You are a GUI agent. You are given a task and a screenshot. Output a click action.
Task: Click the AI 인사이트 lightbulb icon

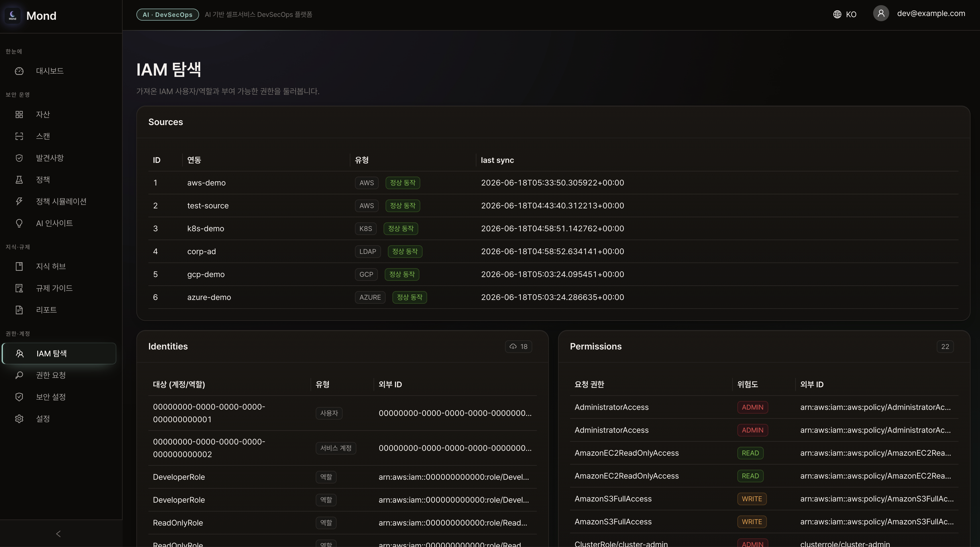click(19, 223)
